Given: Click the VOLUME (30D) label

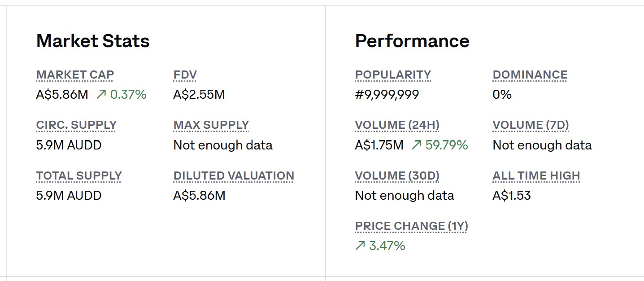Looking at the screenshot, I should point(397,176).
